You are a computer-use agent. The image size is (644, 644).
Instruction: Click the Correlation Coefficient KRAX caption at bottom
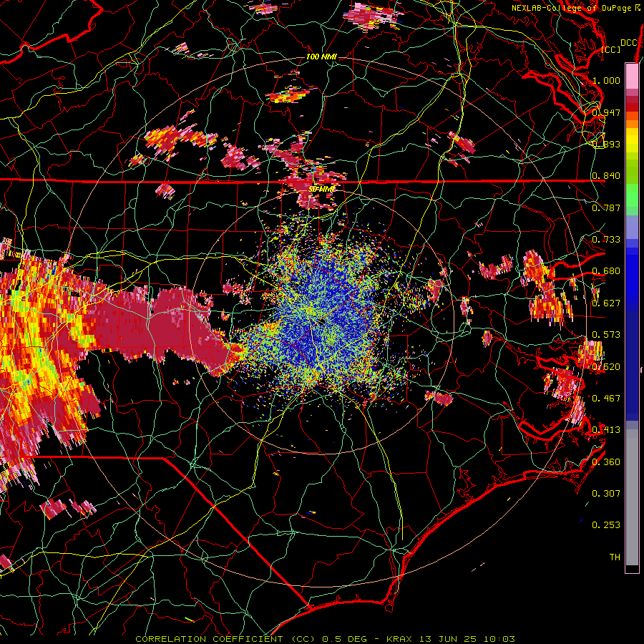coord(325,639)
